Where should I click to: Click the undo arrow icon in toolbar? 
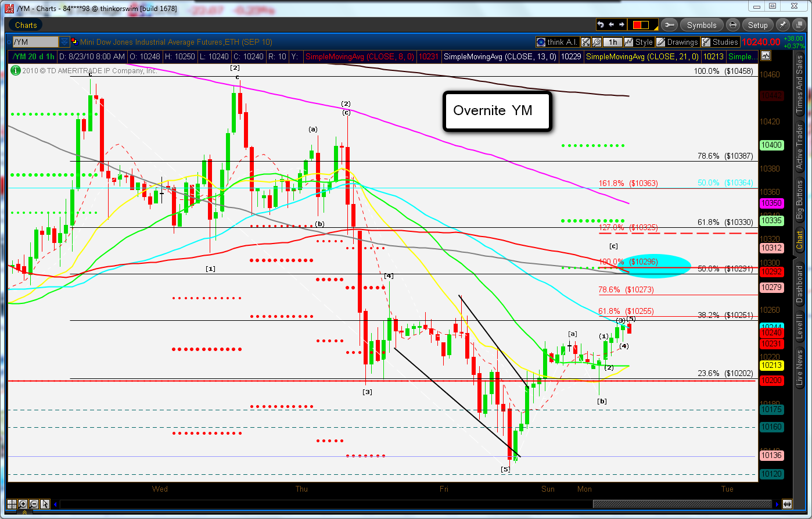601,25
